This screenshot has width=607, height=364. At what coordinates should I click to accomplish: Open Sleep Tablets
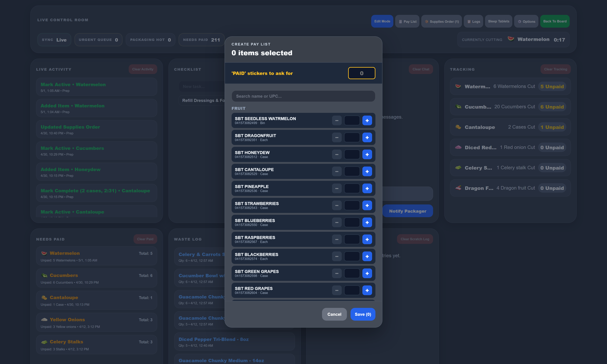click(498, 21)
